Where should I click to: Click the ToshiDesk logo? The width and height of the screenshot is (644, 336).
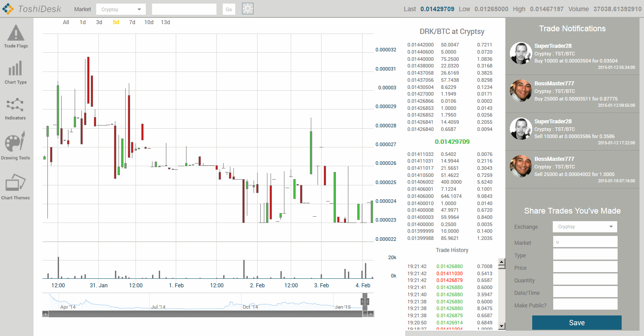(x=32, y=8)
